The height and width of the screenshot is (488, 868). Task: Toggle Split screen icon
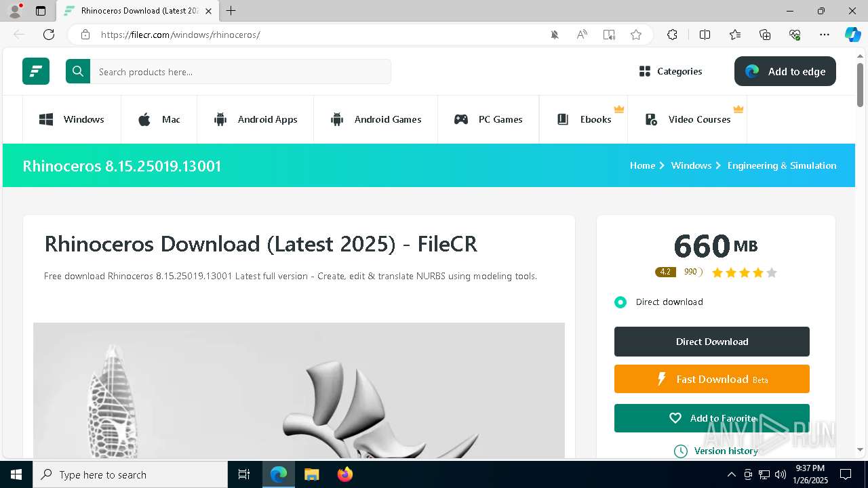[x=705, y=35]
